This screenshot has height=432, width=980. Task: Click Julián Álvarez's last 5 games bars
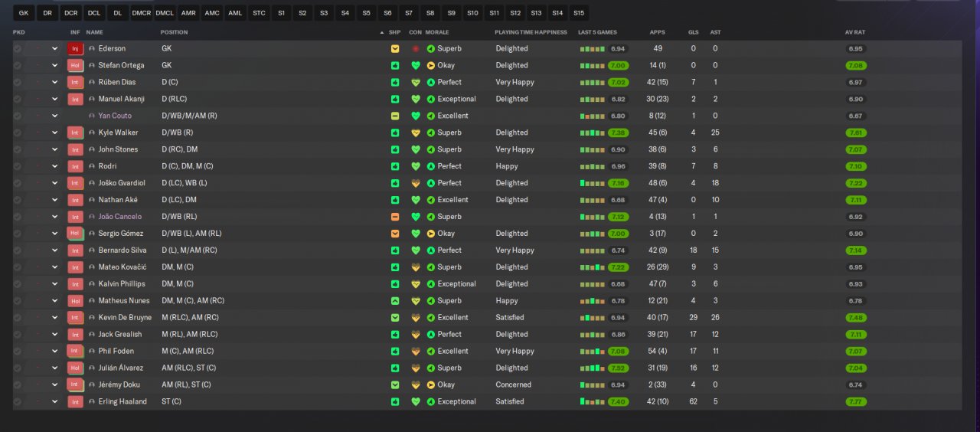pos(593,368)
